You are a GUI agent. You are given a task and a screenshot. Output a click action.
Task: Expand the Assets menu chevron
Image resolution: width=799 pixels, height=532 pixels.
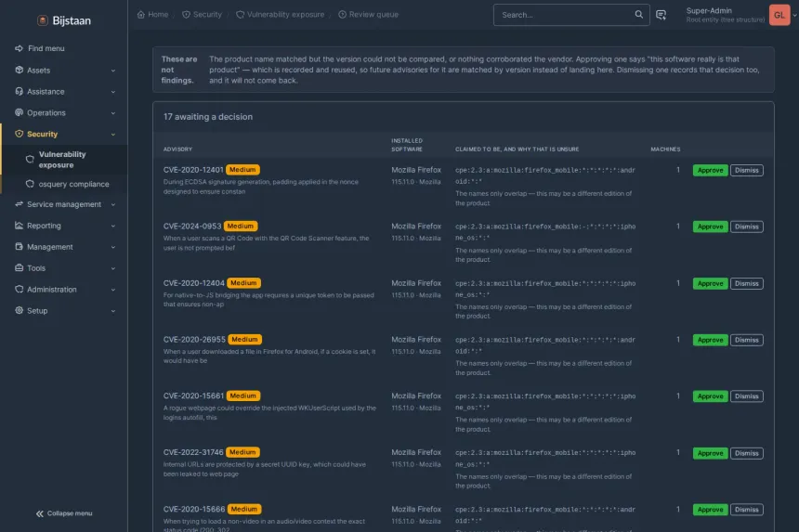[113, 71]
